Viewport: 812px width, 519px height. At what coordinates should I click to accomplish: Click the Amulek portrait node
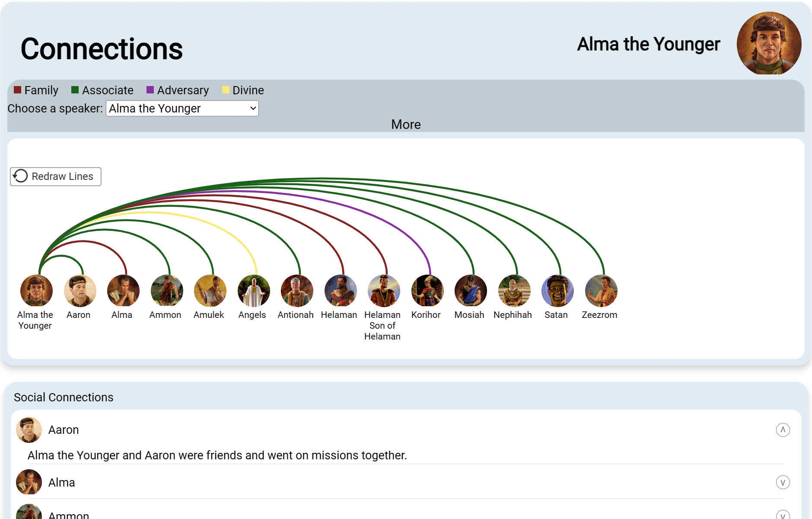210,291
